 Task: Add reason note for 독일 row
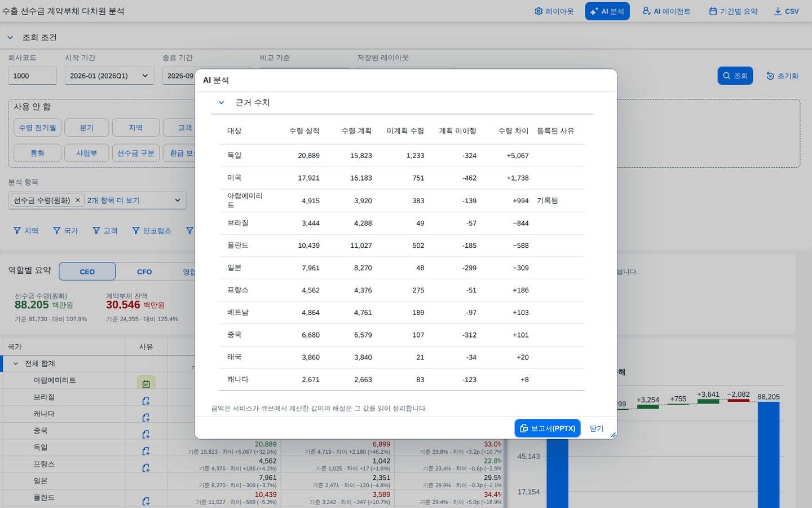146,451
